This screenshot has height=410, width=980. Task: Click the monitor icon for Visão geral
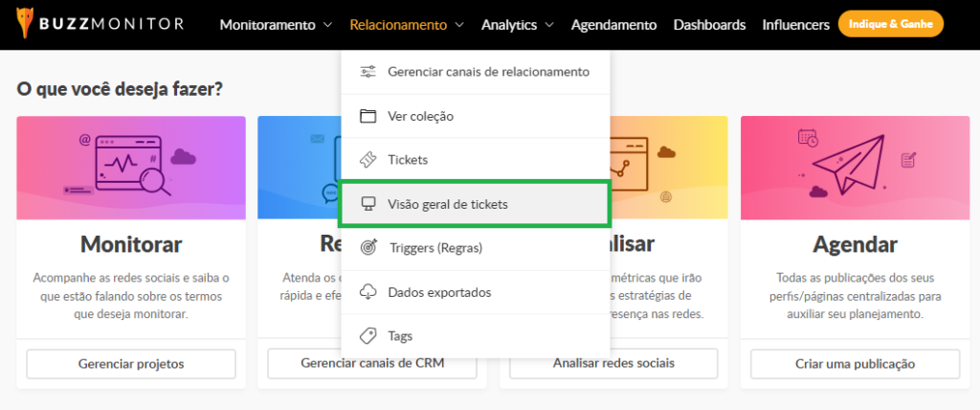click(x=368, y=204)
